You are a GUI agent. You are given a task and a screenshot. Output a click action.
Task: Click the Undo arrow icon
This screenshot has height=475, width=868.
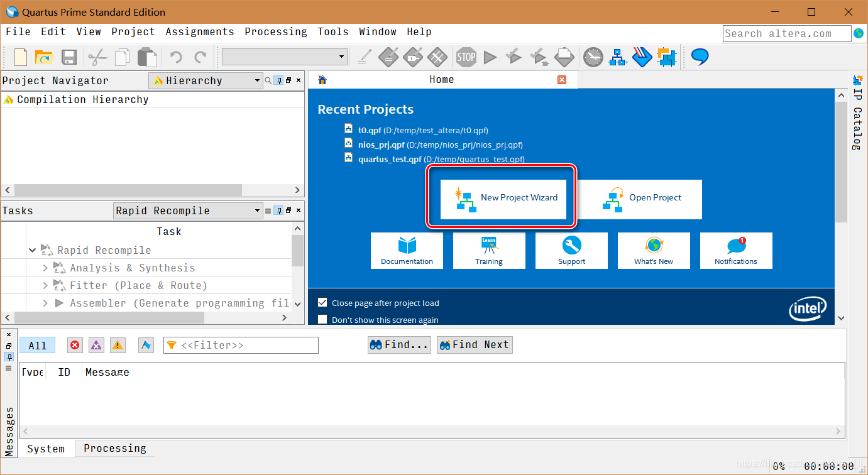tap(176, 58)
